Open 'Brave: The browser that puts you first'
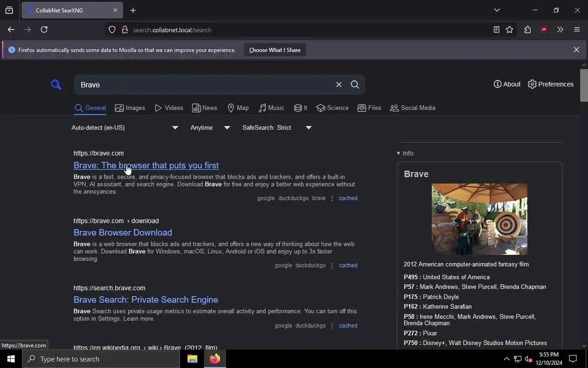Screen dimensions: 588x368 pos(146,166)
